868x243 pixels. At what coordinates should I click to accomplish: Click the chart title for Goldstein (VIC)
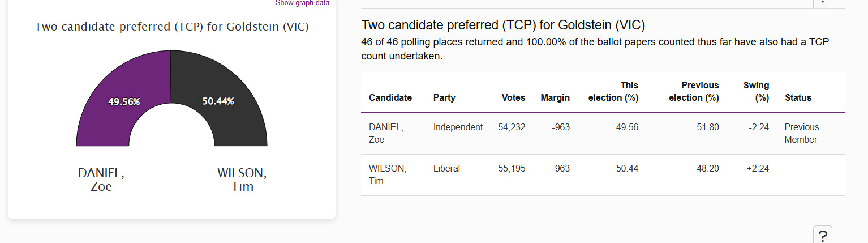(172, 27)
